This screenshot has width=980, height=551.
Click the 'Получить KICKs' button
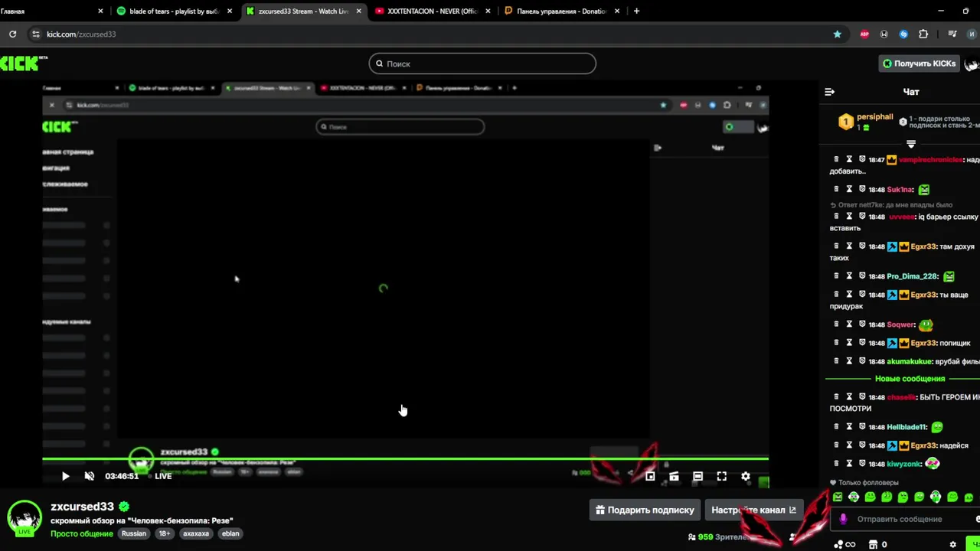(x=919, y=64)
